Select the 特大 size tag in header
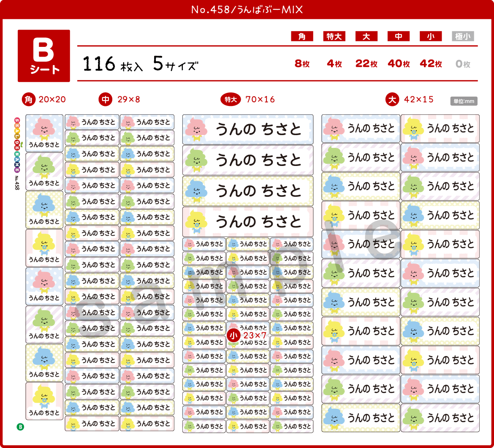This screenshot has height=448, width=494. point(334,37)
